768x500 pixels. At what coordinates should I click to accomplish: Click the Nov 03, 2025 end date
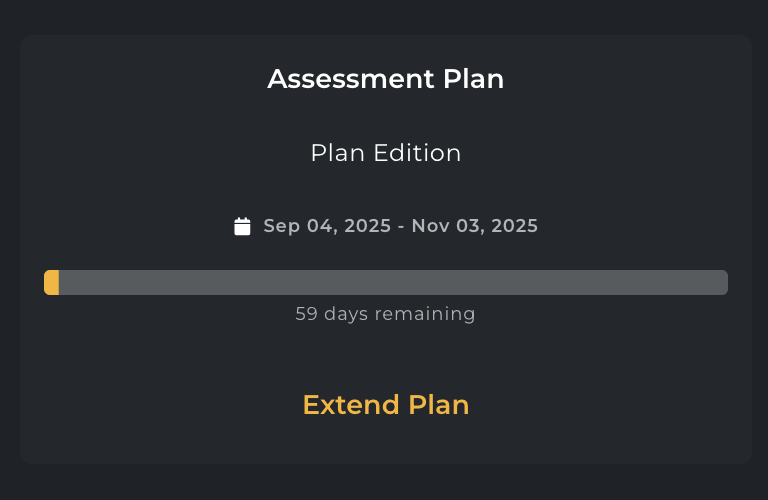click(474, 226)
